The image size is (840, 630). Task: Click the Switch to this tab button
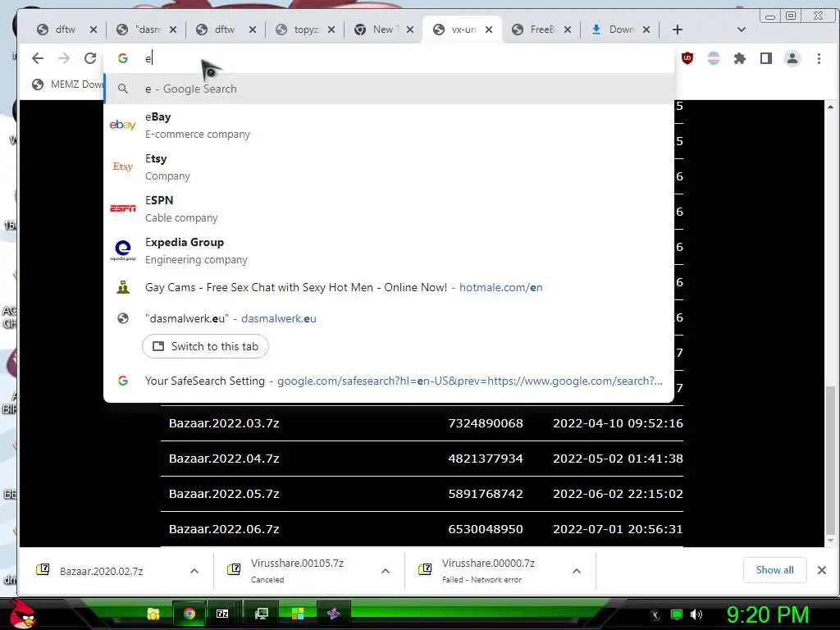click(x=205, y=347)
